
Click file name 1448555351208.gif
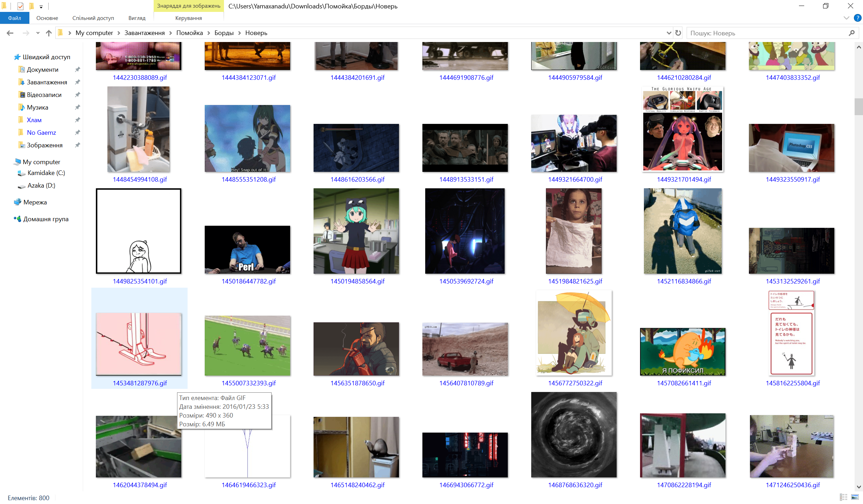point(248,179)
